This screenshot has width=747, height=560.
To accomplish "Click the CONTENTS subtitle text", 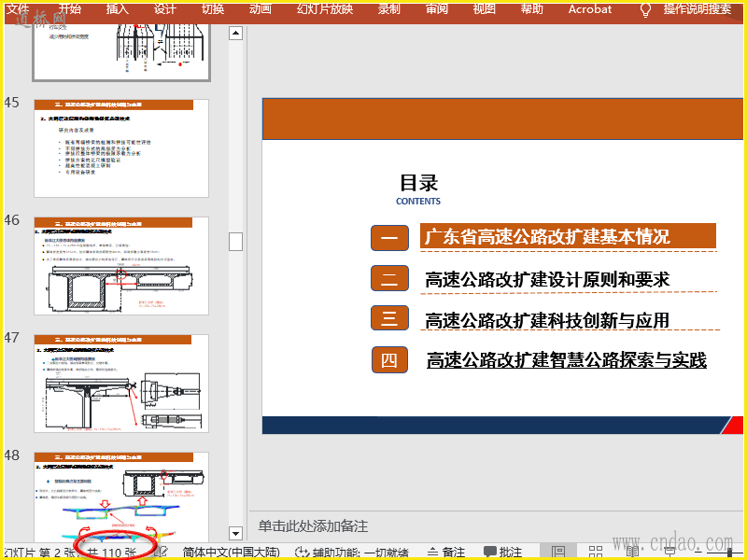I will pyautogui.click(x=418, y=202).
